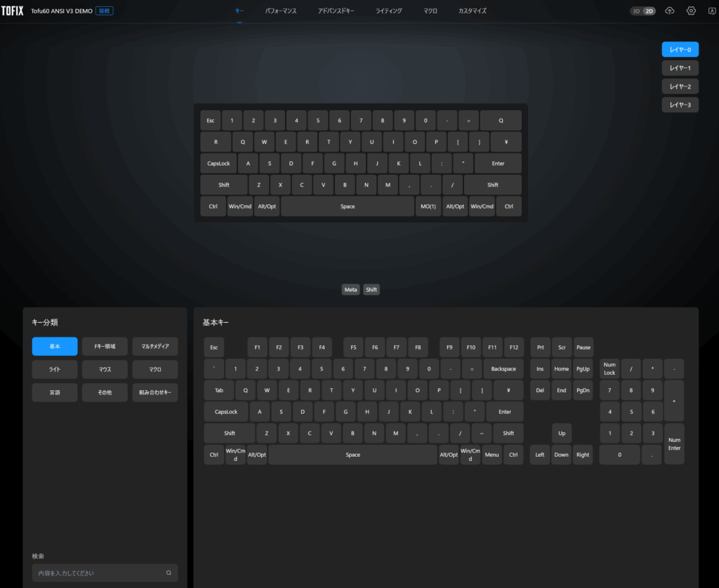Switch to the ライティング tab
The image size is (719, 588).
tap(388, 11)
